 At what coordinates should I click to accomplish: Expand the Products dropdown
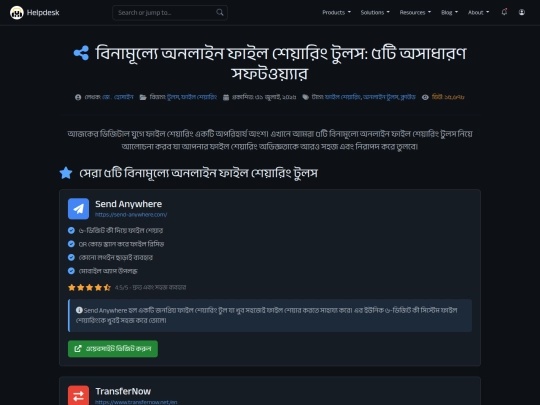click(336, 12)
